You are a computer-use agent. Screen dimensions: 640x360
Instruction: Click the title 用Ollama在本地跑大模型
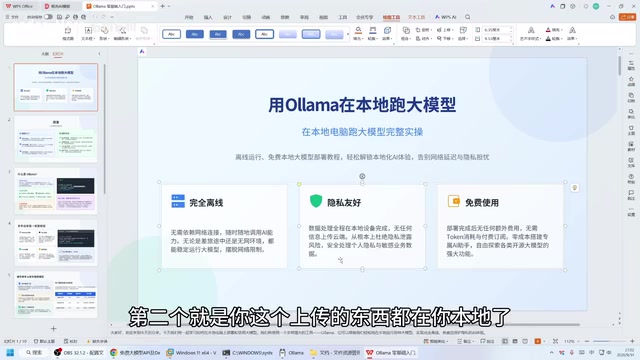coord(362,105)
